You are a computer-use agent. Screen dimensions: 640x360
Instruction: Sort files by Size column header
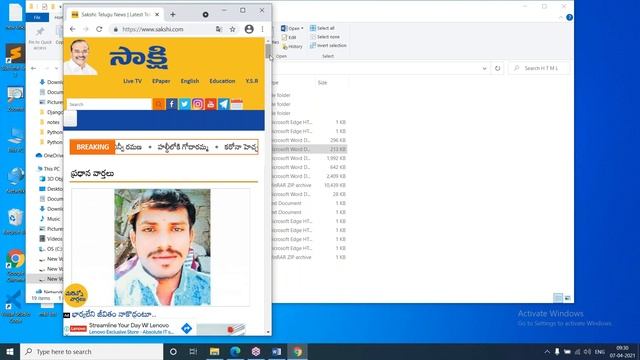pos(322,83)
